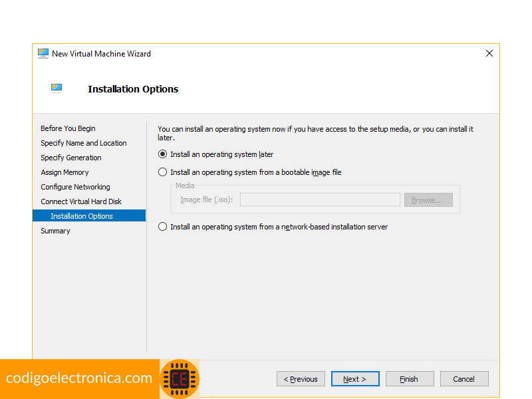Click the wizard title bar icon
The height and width of the screenshot is (399, 532).
(x=43, y=54)
